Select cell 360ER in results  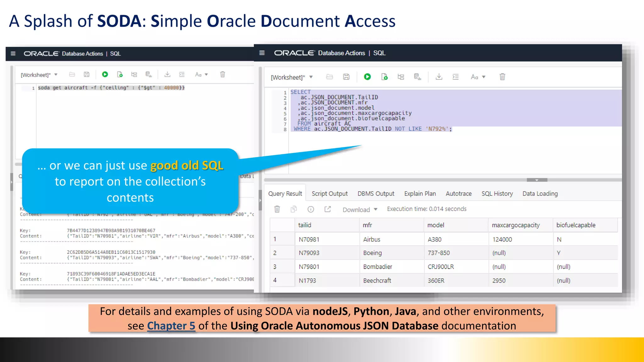(x=456, y=281)
